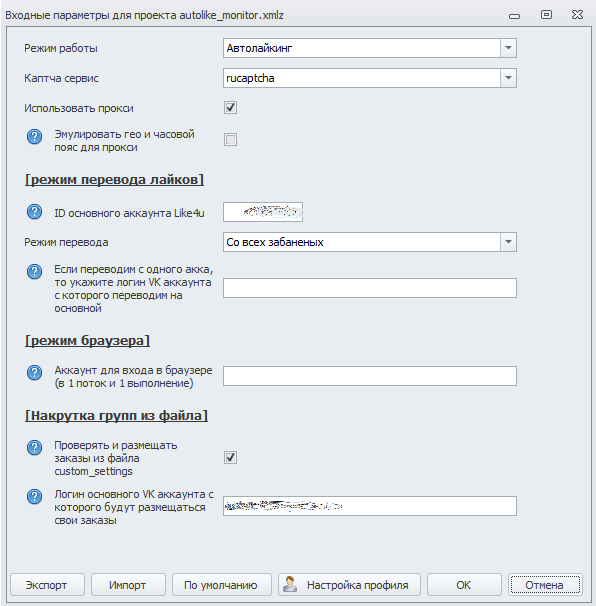Click the 'Экспорт' button

[47, 585]
